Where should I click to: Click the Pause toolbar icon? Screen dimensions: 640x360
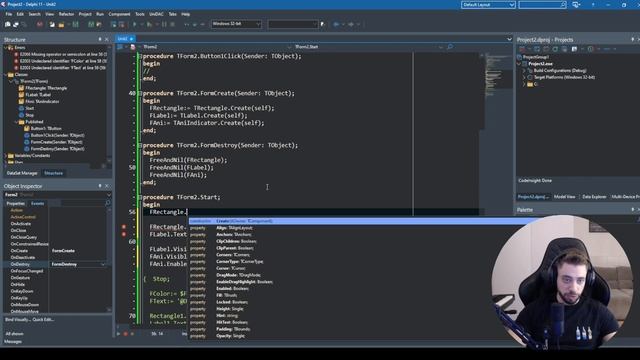164,24
